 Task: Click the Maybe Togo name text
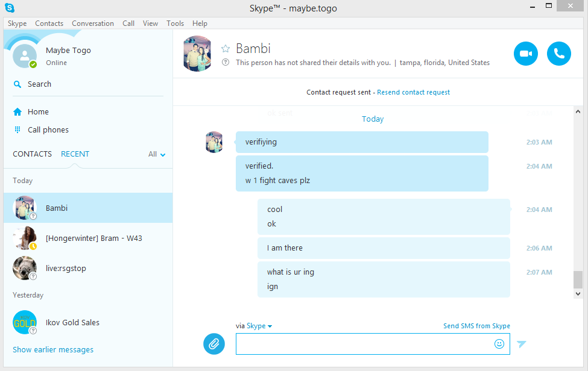(x=68, y=50)
